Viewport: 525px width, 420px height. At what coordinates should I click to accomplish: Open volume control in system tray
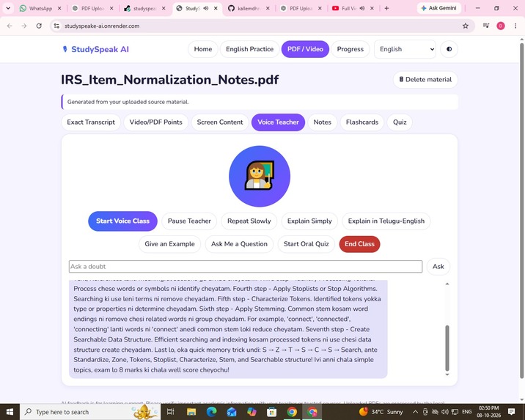click(444, 412)
